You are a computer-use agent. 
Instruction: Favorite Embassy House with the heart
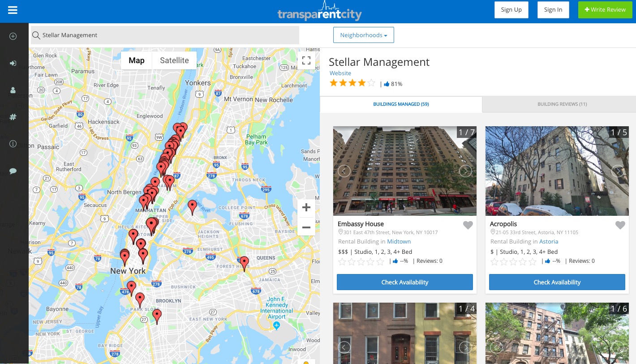point(468,225)
